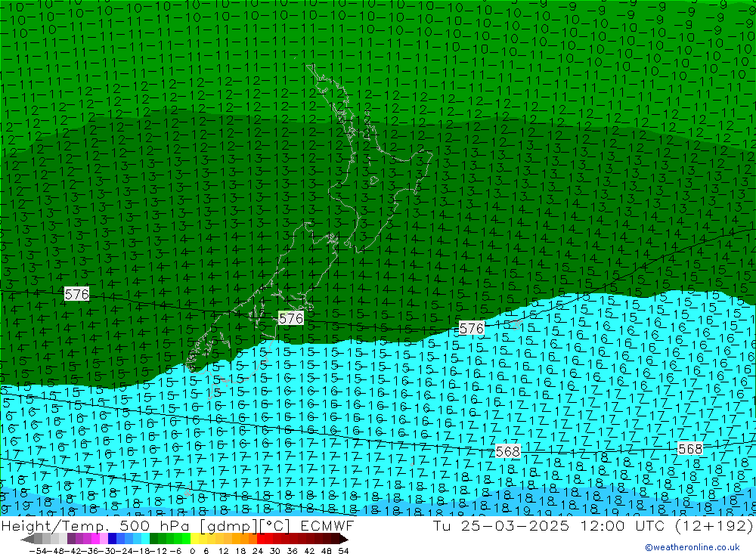This screenshot has height=554, width=756.
Task: Pick the dark blue swatch in the legend
Action: click(112, 539)
